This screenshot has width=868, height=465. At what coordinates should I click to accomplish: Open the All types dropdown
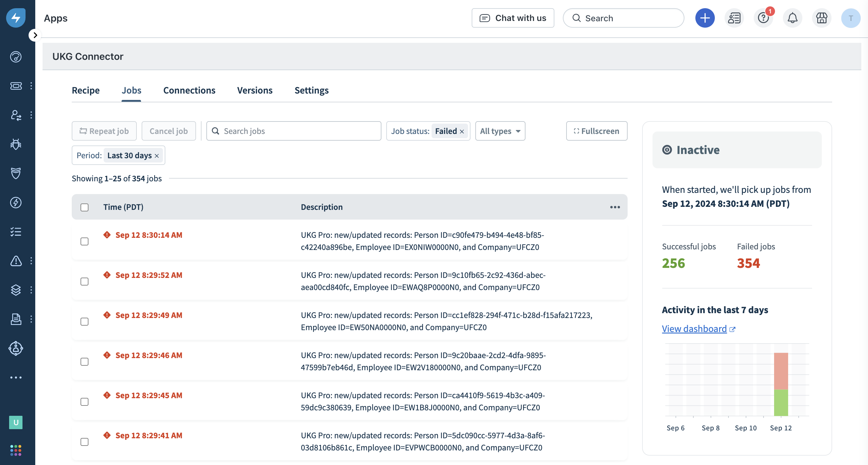pyautogui.click(x=500, y=131)
